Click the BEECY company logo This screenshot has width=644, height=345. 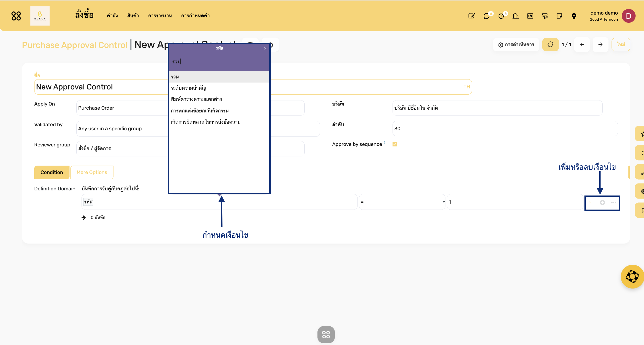tap(40, 16)
